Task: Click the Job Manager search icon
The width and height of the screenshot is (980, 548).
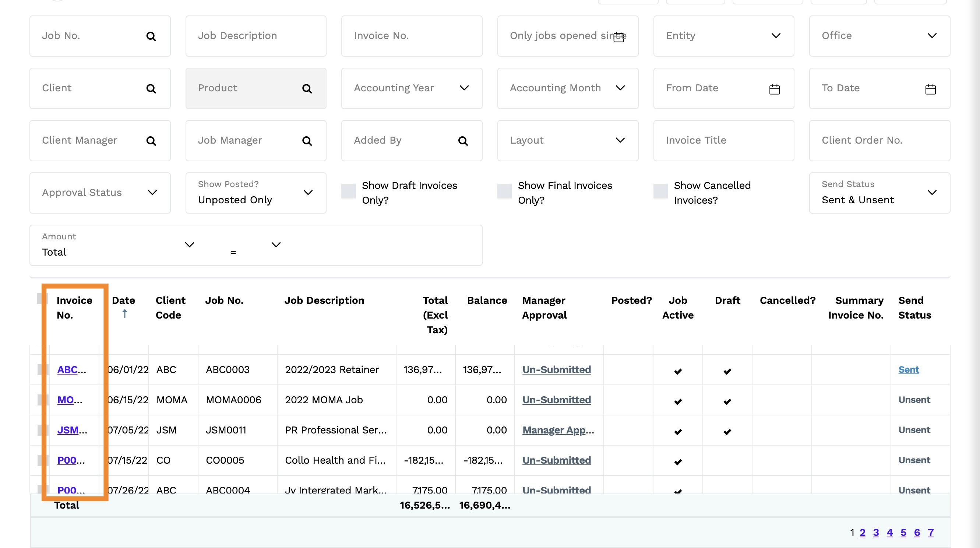Action: tap(307, 141)
